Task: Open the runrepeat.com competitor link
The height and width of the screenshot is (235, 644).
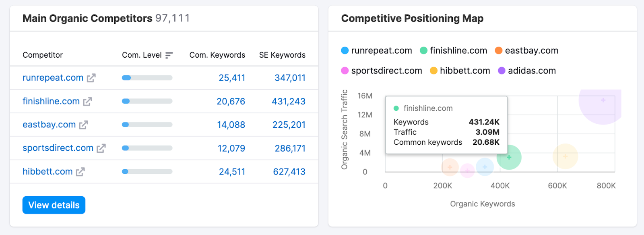Action: coord(53,78)
